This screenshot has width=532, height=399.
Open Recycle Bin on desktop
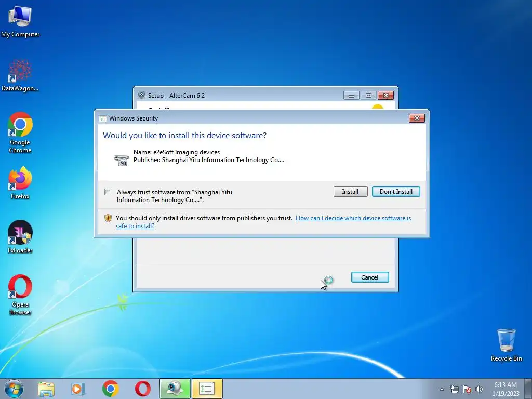[506, 345]
